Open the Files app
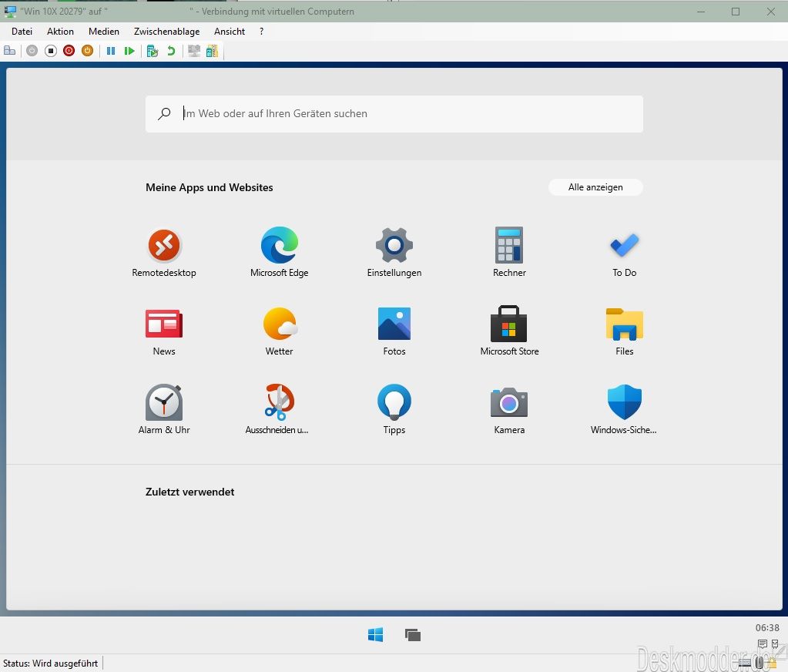 (624, 331)
